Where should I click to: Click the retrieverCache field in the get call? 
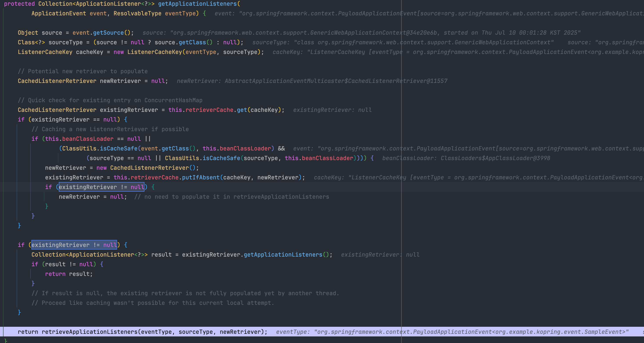(209, 110)
